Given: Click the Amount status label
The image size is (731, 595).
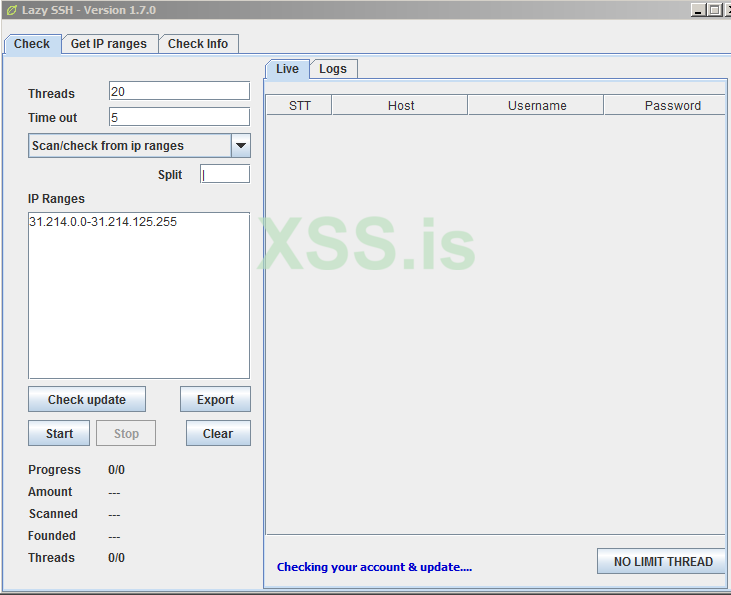Looking at the screenshot, I should (x=50, y=491).
